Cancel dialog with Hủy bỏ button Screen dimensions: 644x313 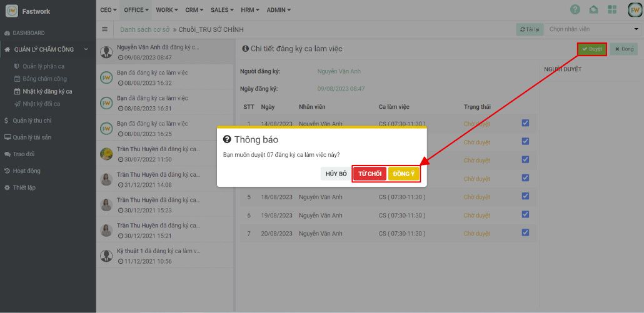coord(336,174)
